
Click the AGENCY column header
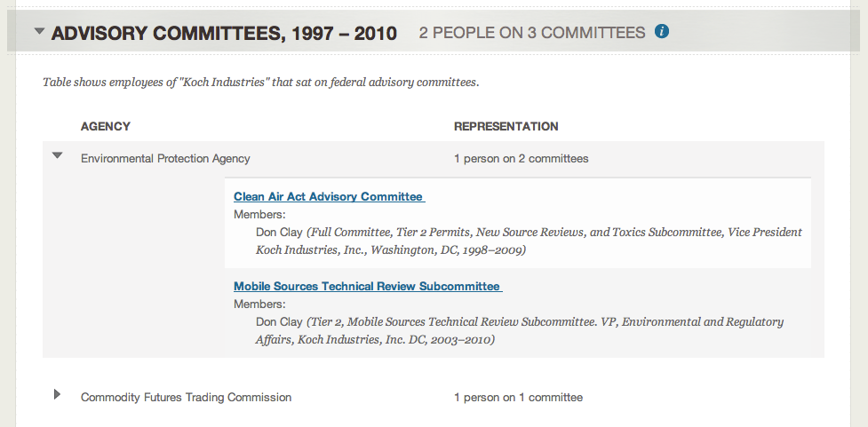pos(106,126)
